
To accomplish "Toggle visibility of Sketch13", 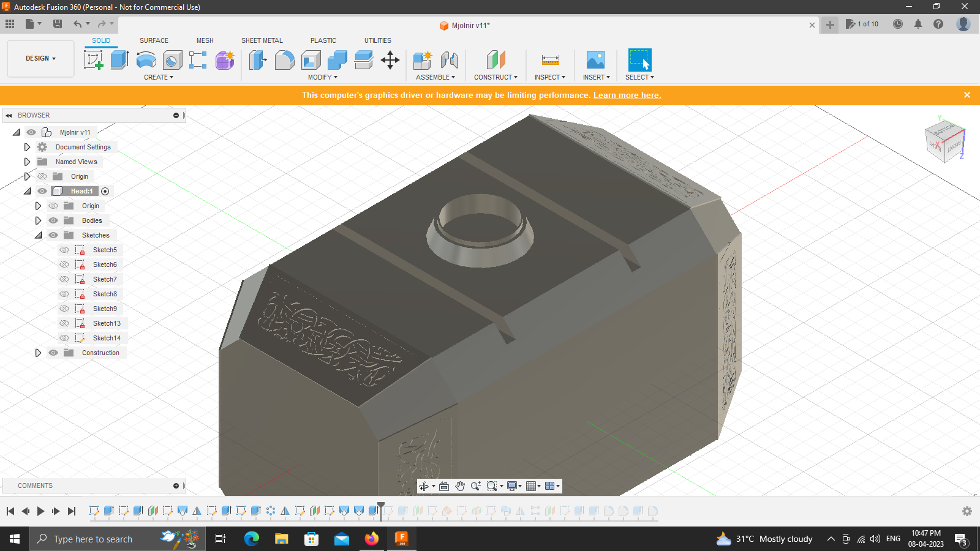I will click(64, 323).
